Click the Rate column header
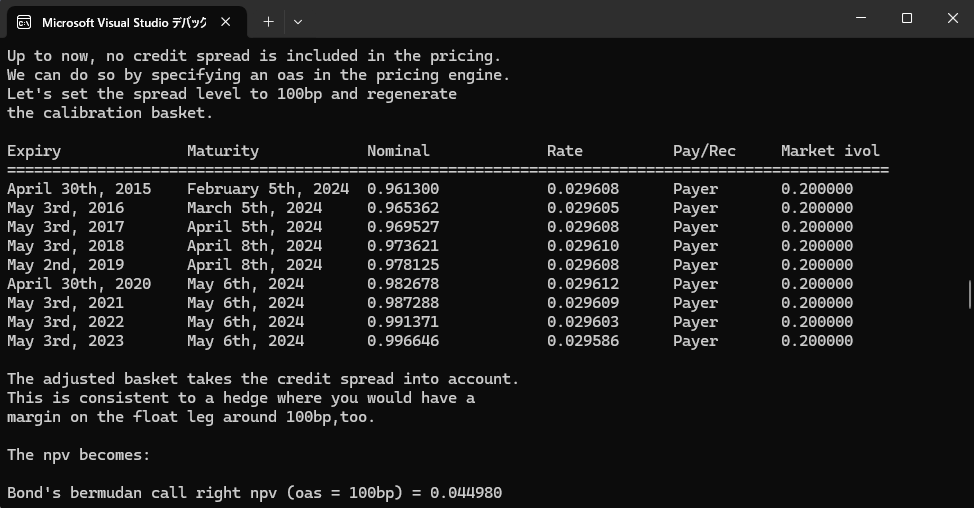The height and width of the screenshot is (508, 974). 565,151
